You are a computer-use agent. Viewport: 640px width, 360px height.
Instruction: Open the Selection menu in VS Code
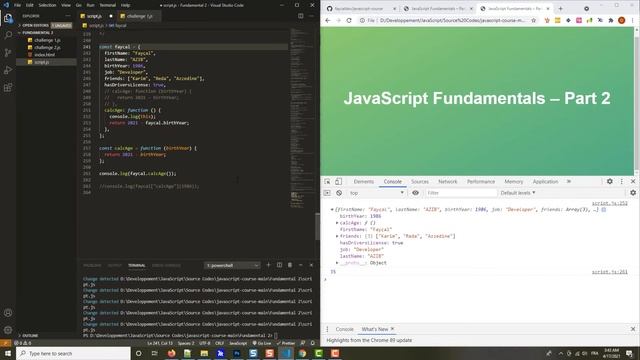[47, 5]
